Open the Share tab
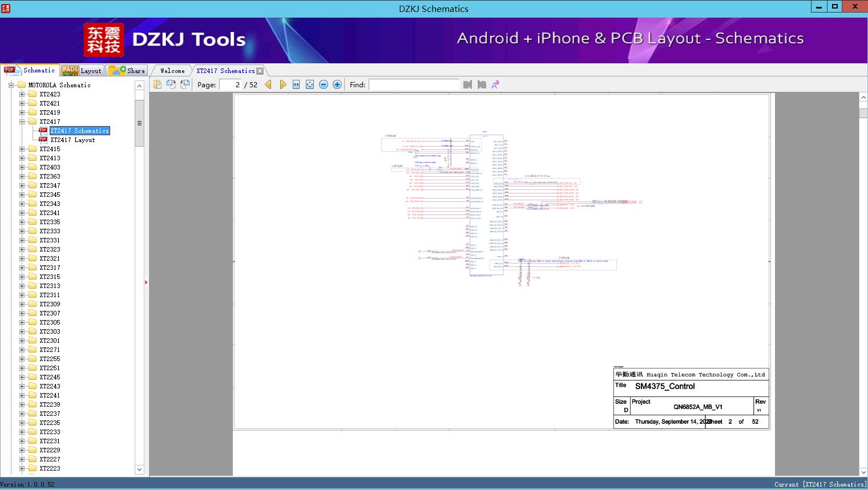This screenshot has width=868, height=490. 127,71
